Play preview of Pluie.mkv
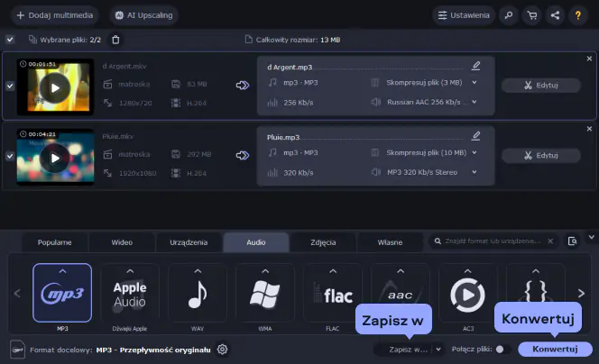The width and height of the screenshot is (599, 364). coord(55,158)
